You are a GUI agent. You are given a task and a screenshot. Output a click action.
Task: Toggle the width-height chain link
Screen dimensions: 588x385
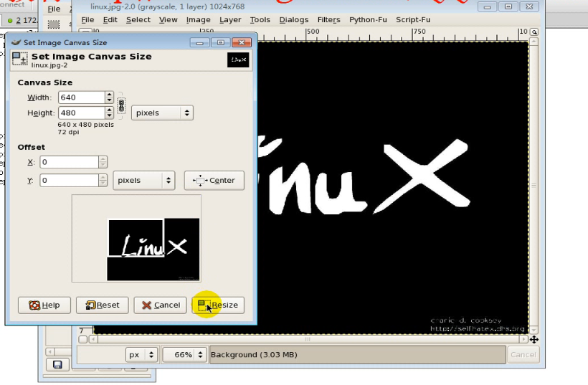coord(121,105)
